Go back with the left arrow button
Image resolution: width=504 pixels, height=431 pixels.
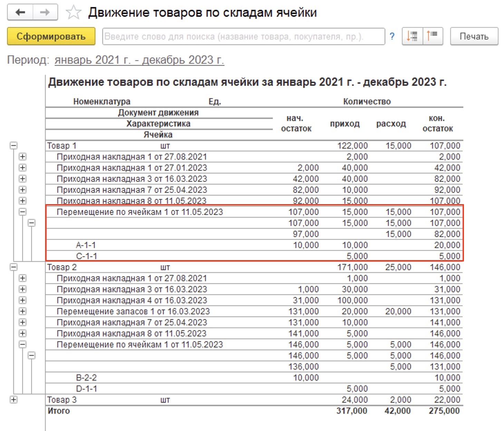coord(20,13)
